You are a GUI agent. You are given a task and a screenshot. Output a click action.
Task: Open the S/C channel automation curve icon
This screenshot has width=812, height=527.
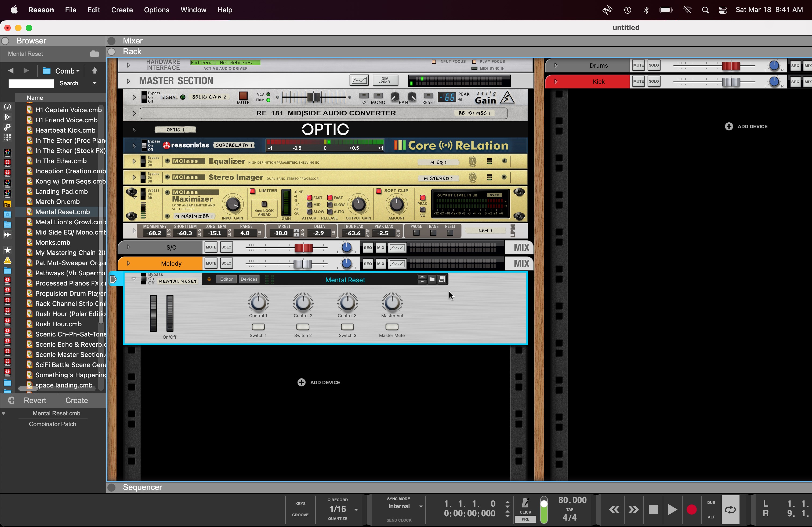pos(397,247)
